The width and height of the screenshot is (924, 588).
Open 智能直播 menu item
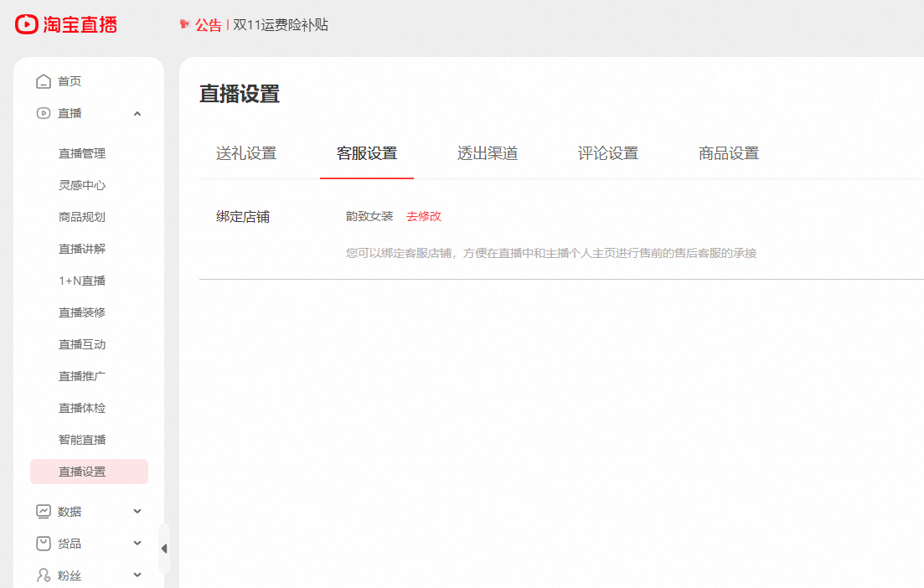click(x=82, y=440)
